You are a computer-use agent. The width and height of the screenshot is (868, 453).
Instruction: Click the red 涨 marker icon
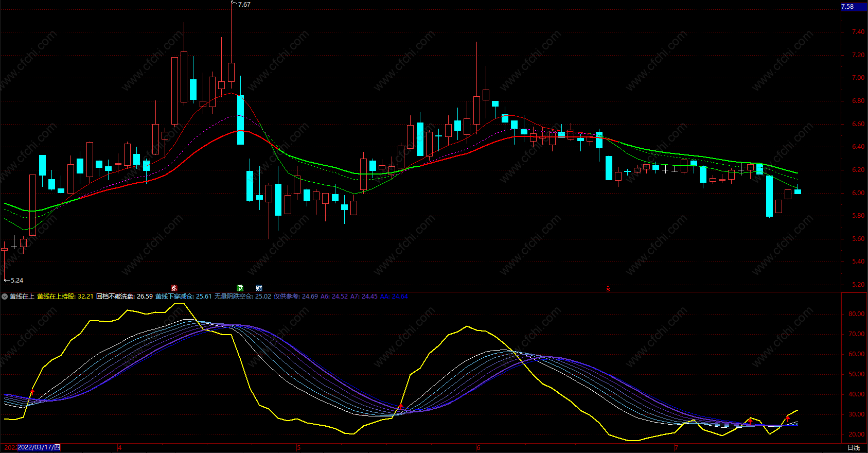174,288
